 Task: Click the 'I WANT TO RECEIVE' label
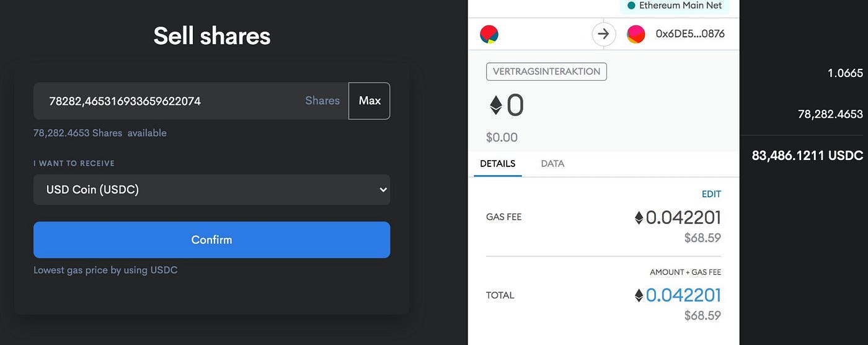[74, 163]
